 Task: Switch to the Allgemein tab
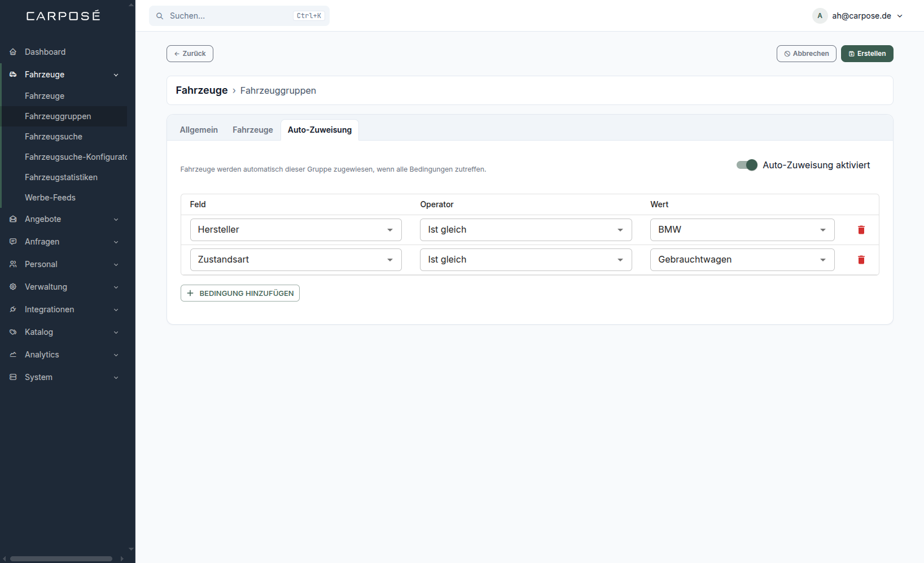pos(199,130)
